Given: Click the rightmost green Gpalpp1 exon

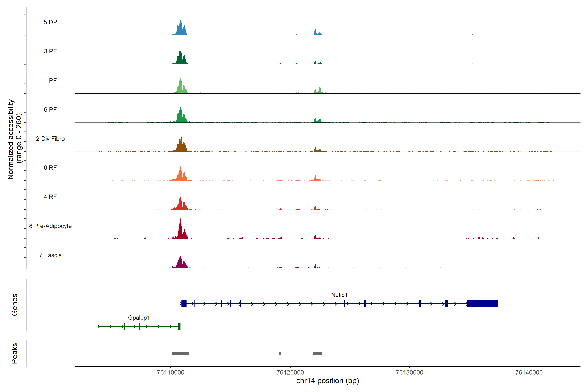Looking at the screenshot, I should tap(179, 326).
